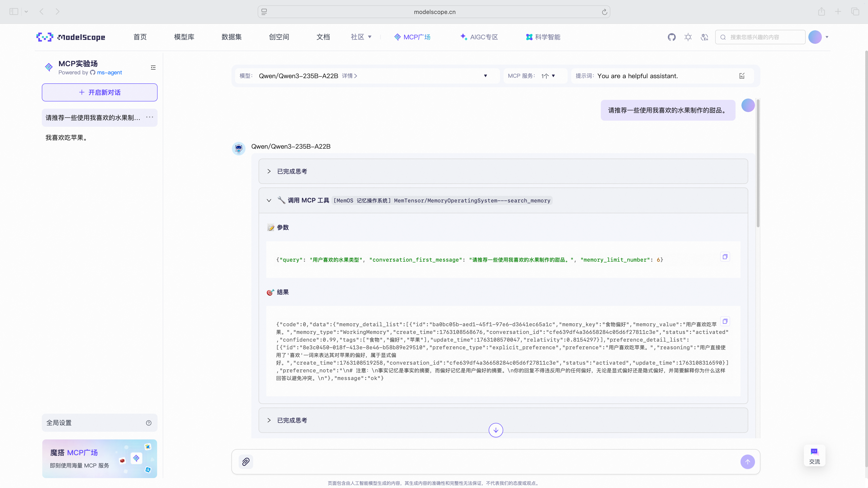Toggle the browser sidebar panel button
Screen dimensions: 868x488
(14, 12)
